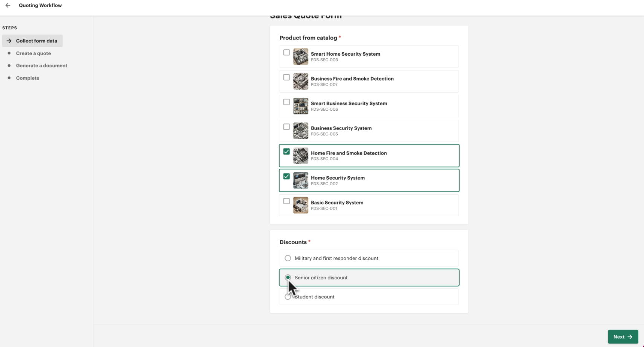Click the Basic Security System thumbnail
The width and height of the screenshot is (644, 347).
pos(300,205)
